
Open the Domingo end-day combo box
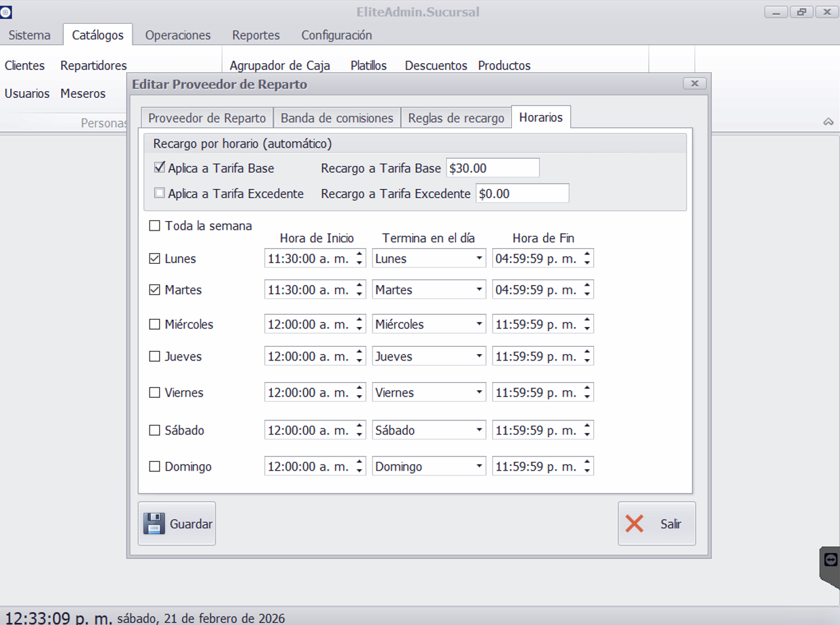pyautogui.click(x=479, y=467)
